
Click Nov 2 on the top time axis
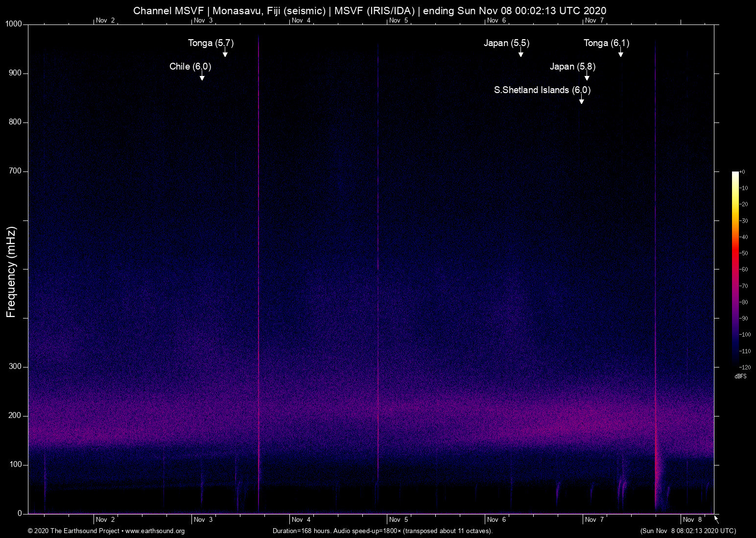click(105, 21)
